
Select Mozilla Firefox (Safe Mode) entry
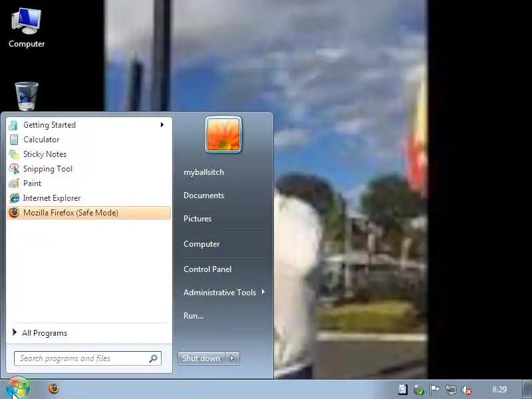pyautogui.click(x=89, y=213)
